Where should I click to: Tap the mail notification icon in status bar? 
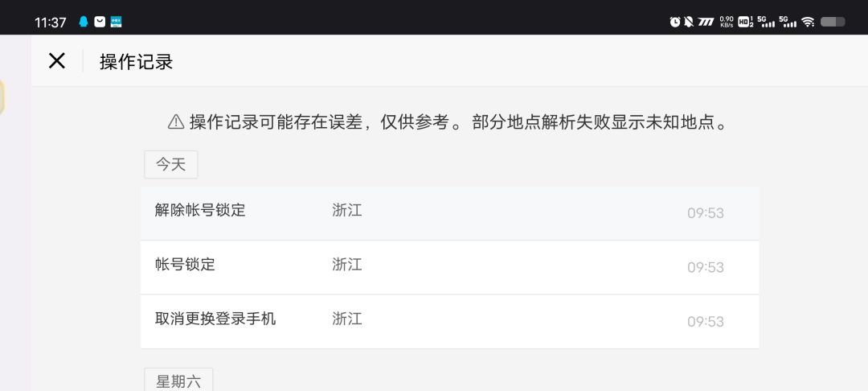pyautogui.click(x=100, y=22)
